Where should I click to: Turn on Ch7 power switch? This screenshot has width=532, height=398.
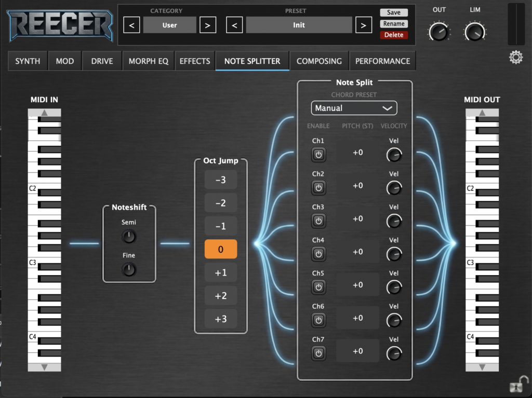(x=318, y=353)
